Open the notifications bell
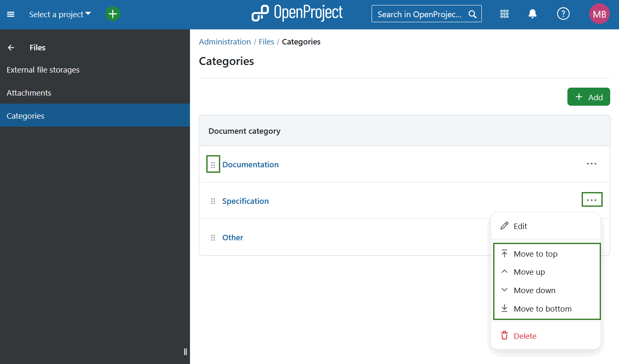 coord(532,13)
